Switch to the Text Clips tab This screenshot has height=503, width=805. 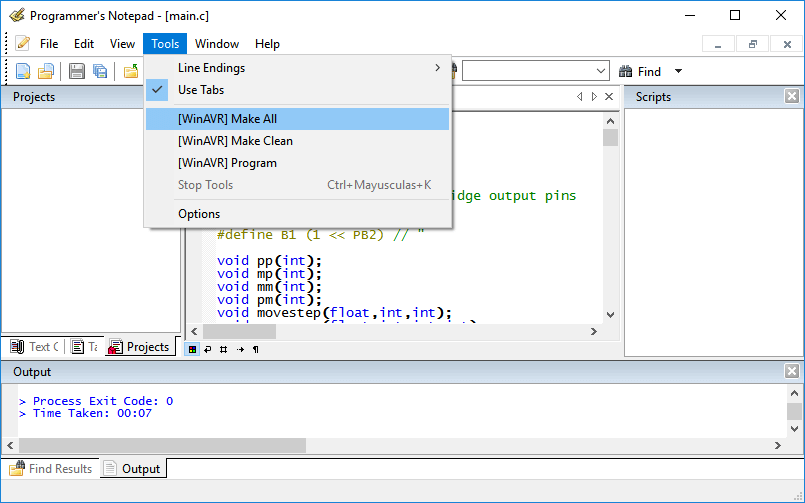(x=34, y=347)
